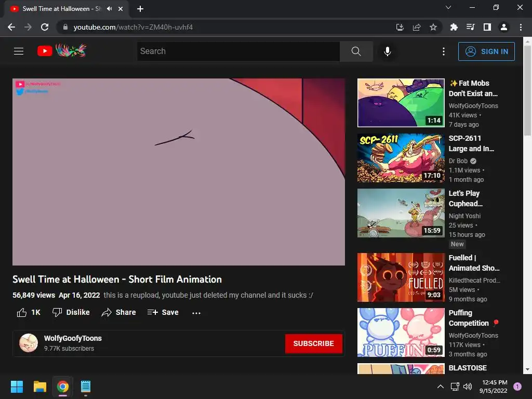Viewport: 532px width, 399px height.
Task: Select the Swell Time at Halloween tab
Action: (62, 9)
